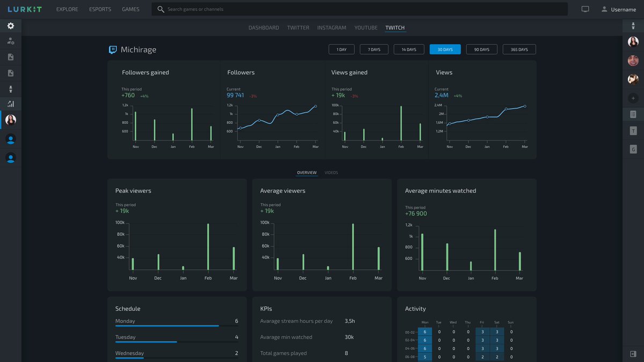The image size is (644, 362).
Task: Click the search games or channels field
Action: [360, 9]
